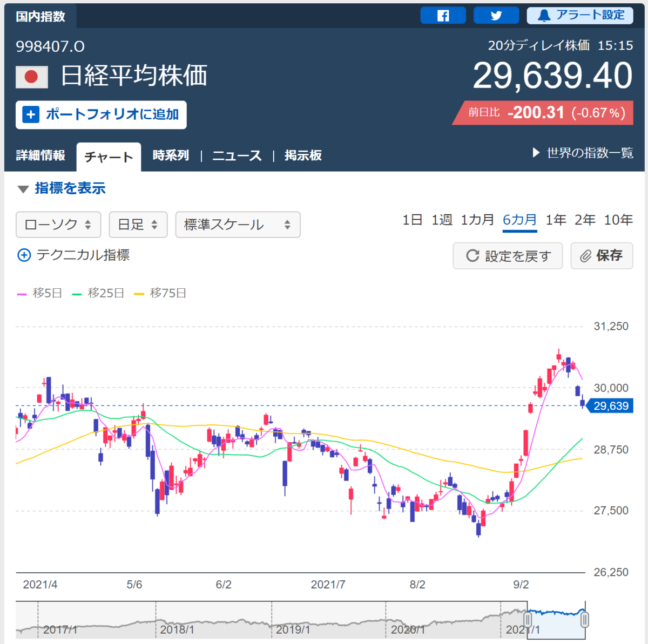Share on Facebook button
Screen dimensions: 648x644
(x=443, y=15)
